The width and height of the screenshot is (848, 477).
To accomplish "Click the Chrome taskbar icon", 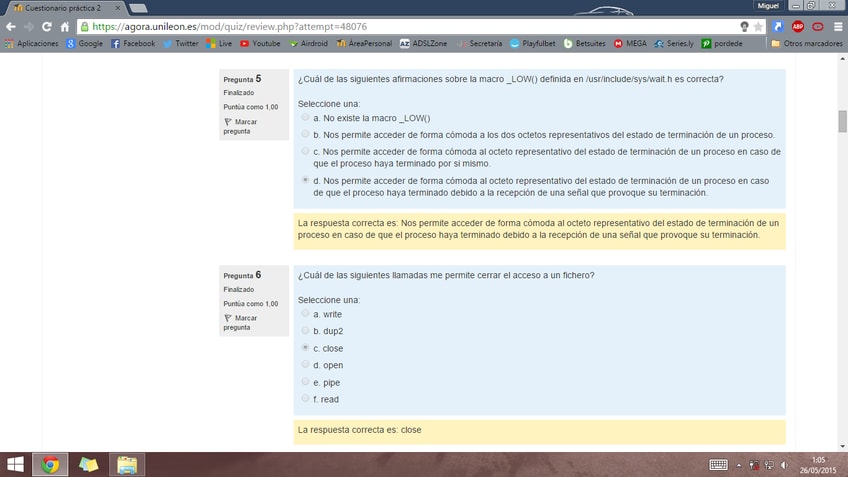I will [50, 465].
